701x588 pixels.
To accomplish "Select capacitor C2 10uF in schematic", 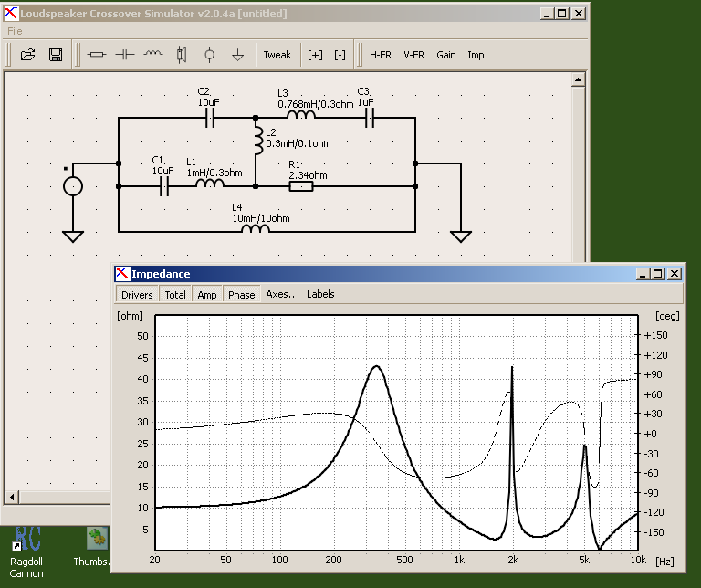I will pyautogui.click(x=210, y=118).
